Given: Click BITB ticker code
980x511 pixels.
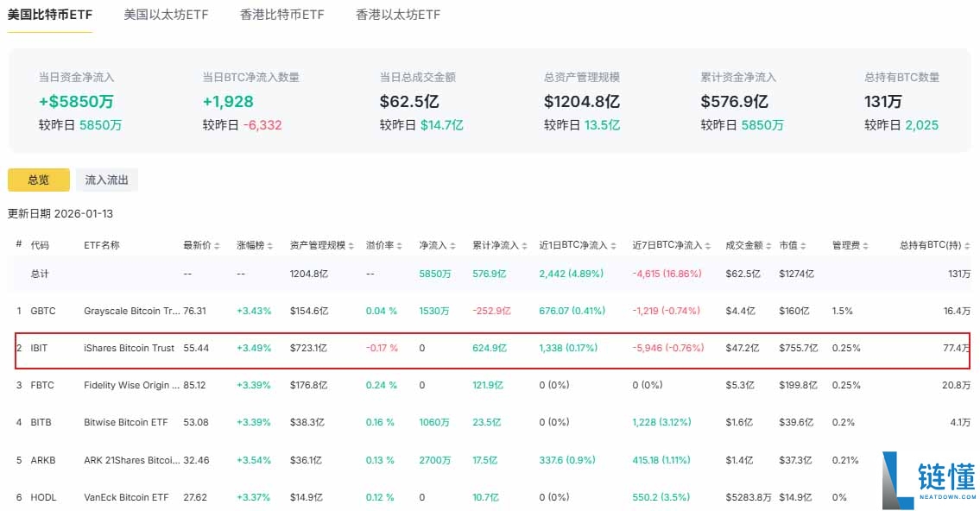Looking at the screenshot, I should [41, 423].
